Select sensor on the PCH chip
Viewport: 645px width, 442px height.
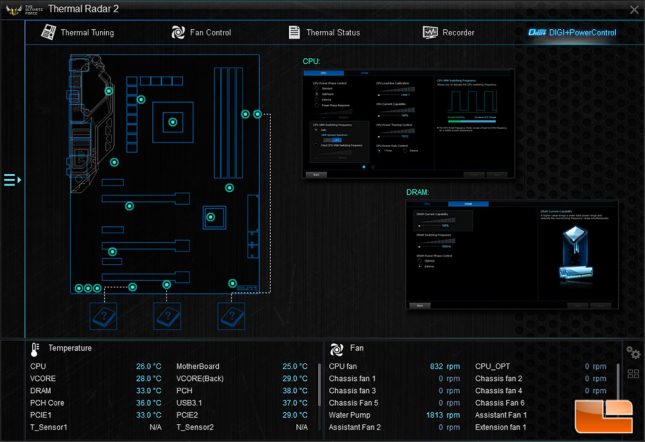pos(211,217)
